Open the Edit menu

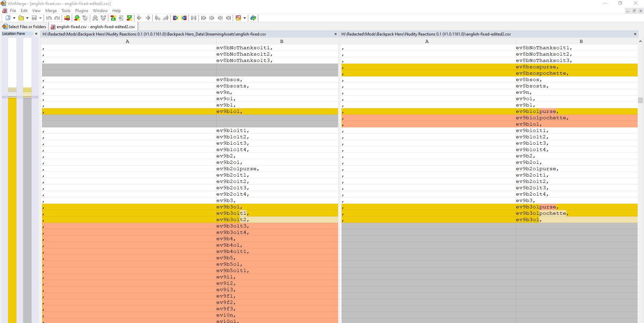[x=24, y=11]
